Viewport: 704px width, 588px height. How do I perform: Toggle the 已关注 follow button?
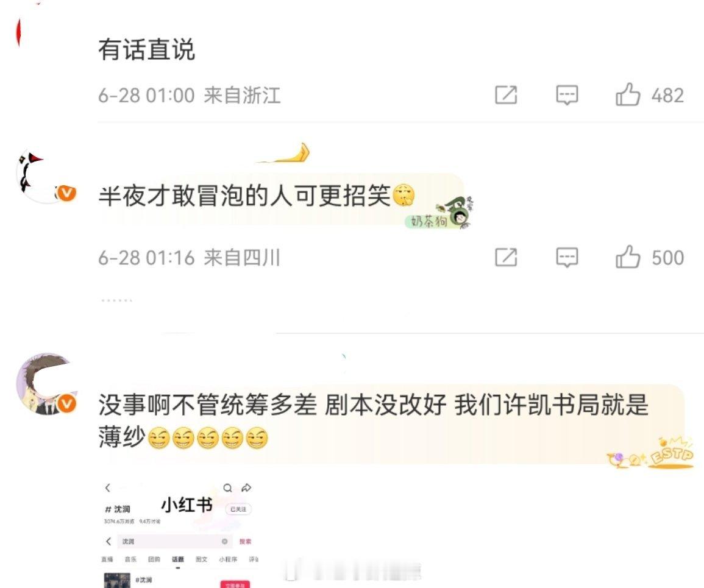click(x=238, y=509)
